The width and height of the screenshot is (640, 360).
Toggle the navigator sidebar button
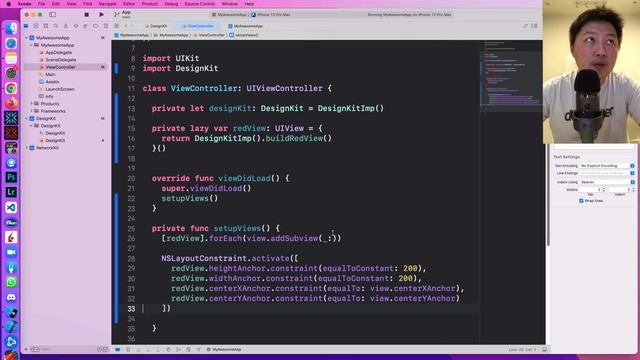pos(53,15)
